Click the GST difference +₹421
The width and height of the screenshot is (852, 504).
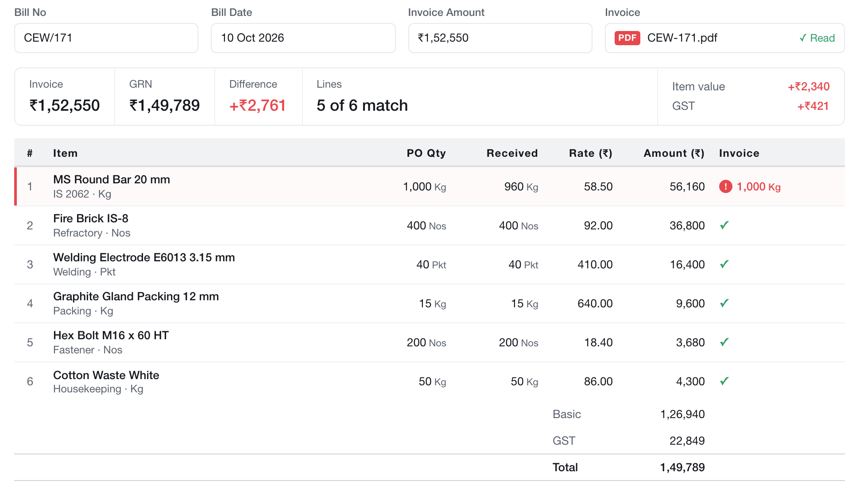813,106
